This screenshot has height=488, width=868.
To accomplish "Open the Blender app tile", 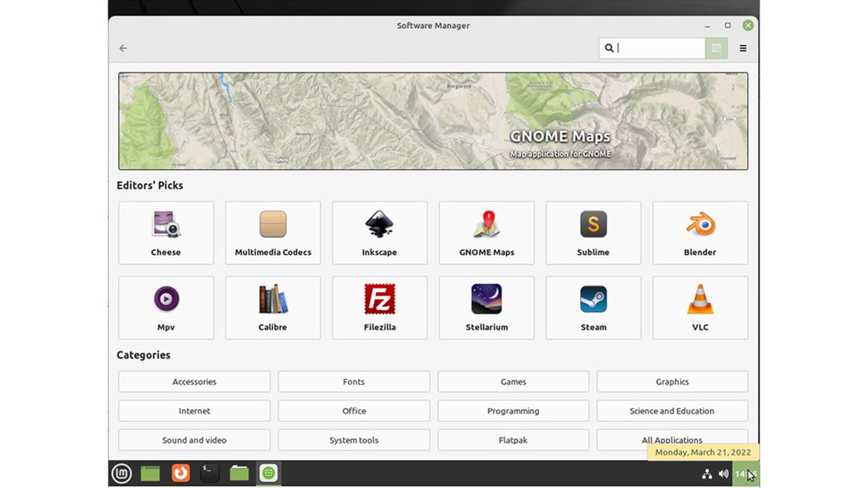I will [x=700, y=233].
